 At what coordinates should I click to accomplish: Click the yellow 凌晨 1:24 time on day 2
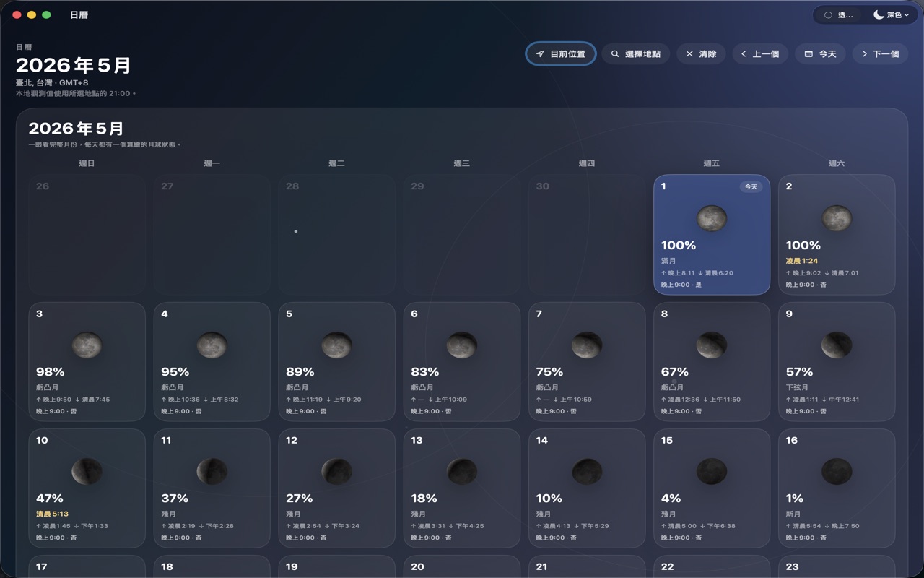point(801,261)
